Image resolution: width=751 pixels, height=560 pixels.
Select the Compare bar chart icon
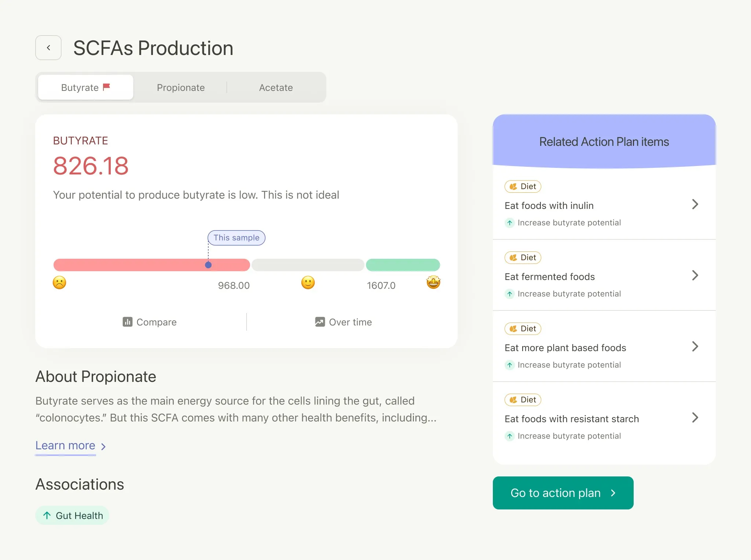pos(127,322)
